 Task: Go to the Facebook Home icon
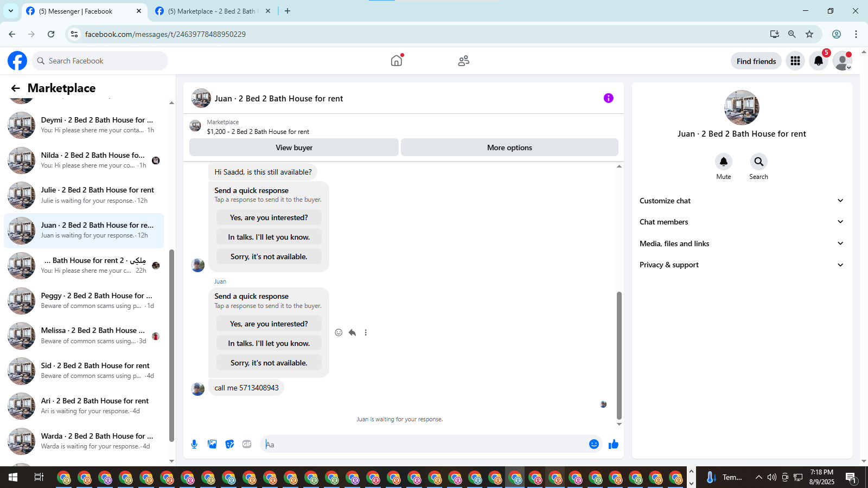point(397,61)
